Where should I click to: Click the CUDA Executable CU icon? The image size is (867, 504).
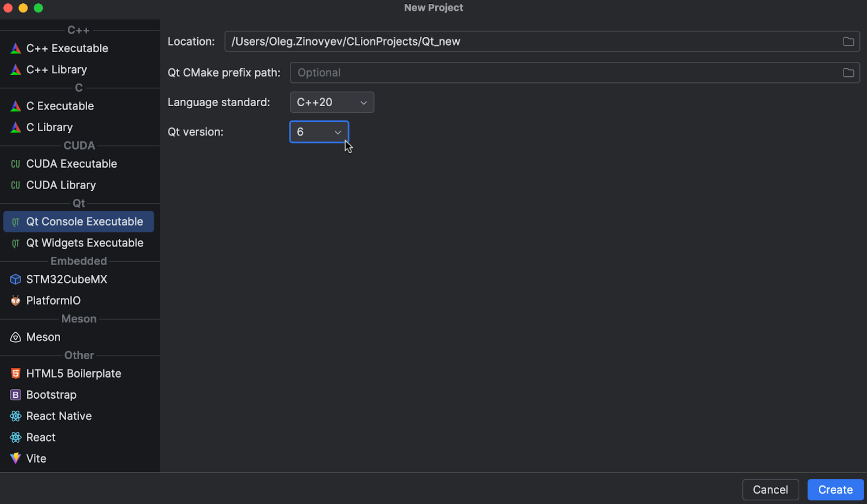[x=16, y=164]
